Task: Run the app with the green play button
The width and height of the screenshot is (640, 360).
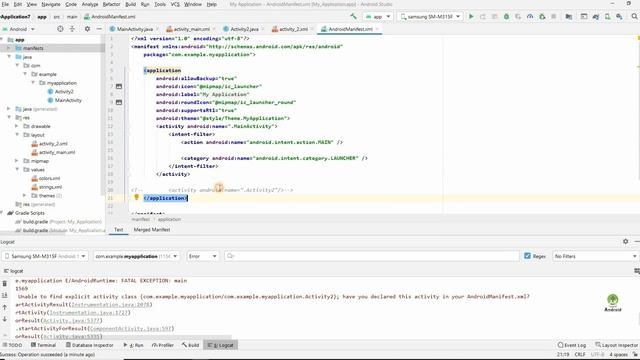Action: 471,16
